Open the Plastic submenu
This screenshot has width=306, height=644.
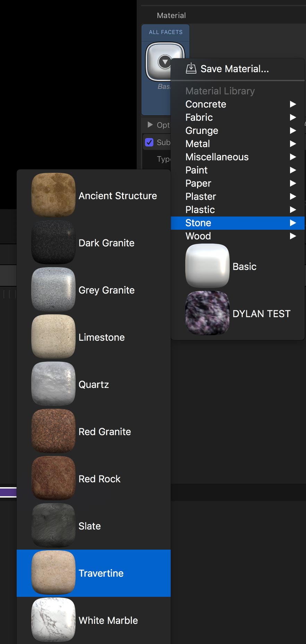coord(238,210)
